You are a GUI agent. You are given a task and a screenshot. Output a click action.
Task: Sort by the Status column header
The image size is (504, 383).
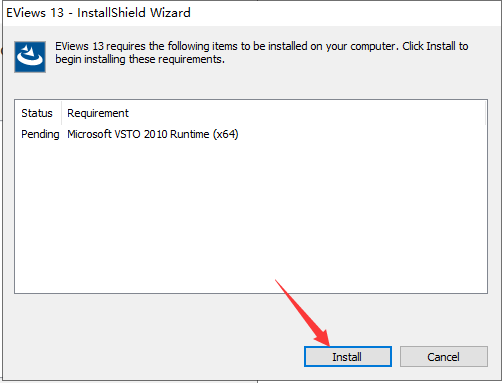click(x=37, y=113)
